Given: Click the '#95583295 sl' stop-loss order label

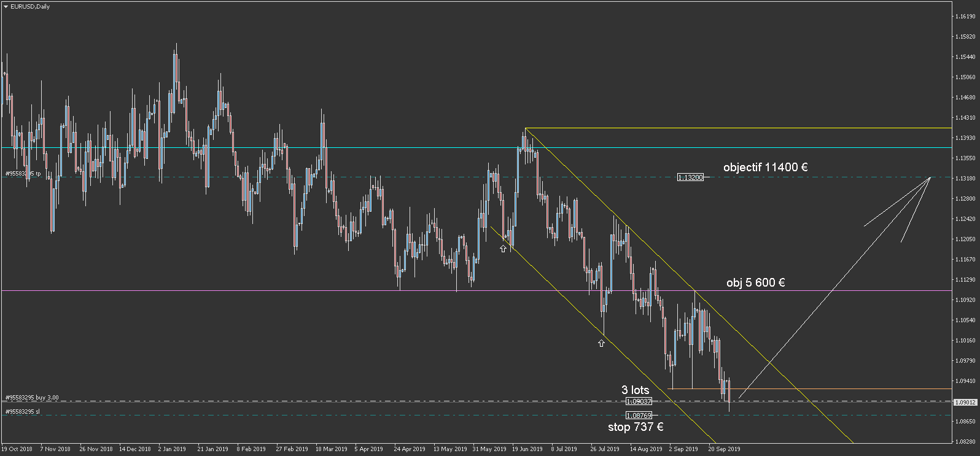Looking at the screenshot, I should coord(23,412).
